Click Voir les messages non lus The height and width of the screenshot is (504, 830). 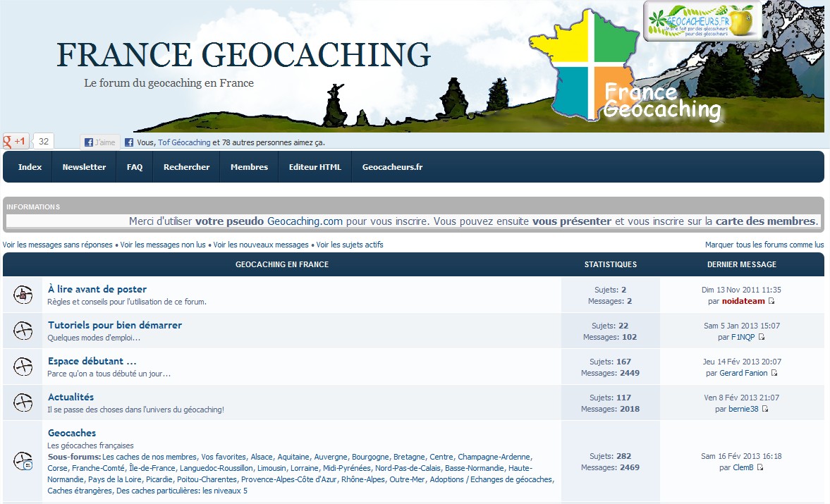162,245
